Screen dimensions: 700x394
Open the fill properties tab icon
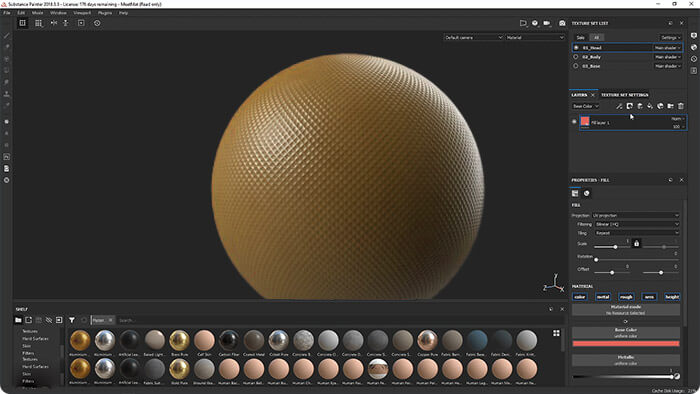[x=575, y=193]
